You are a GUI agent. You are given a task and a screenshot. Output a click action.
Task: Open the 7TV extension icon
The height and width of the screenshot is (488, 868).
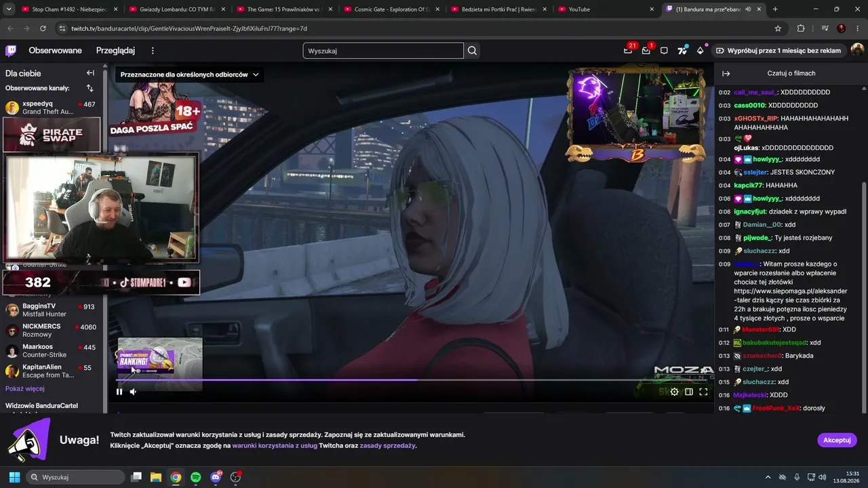[682, 51]
